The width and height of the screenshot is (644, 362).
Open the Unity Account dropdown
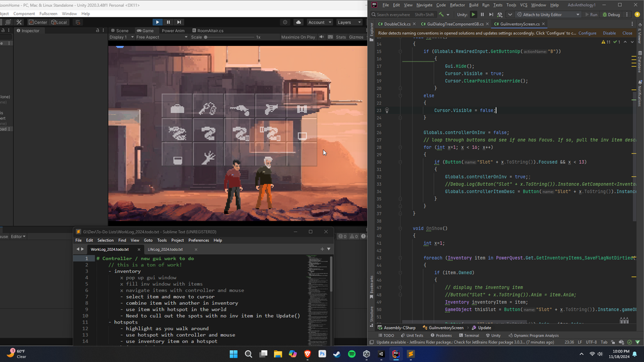(319, 22)
